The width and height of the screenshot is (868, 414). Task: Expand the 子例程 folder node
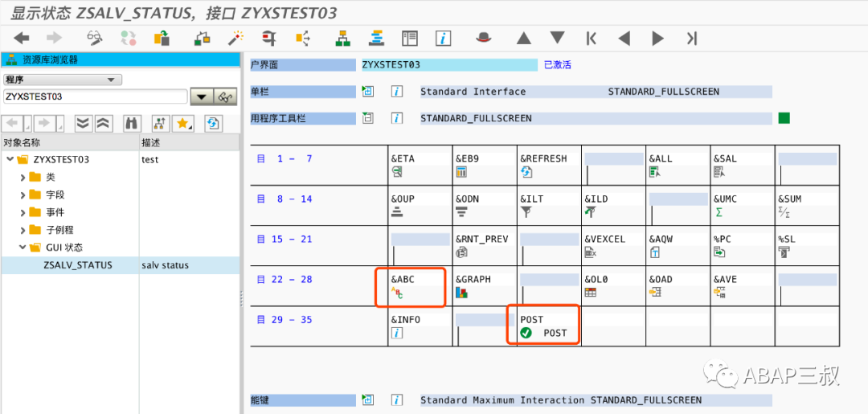point(23,230)
